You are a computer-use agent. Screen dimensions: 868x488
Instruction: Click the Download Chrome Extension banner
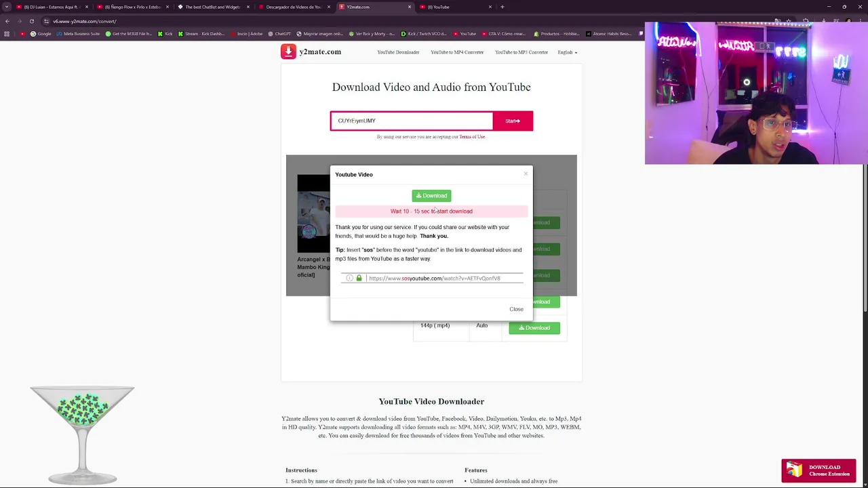pos(818,470)
